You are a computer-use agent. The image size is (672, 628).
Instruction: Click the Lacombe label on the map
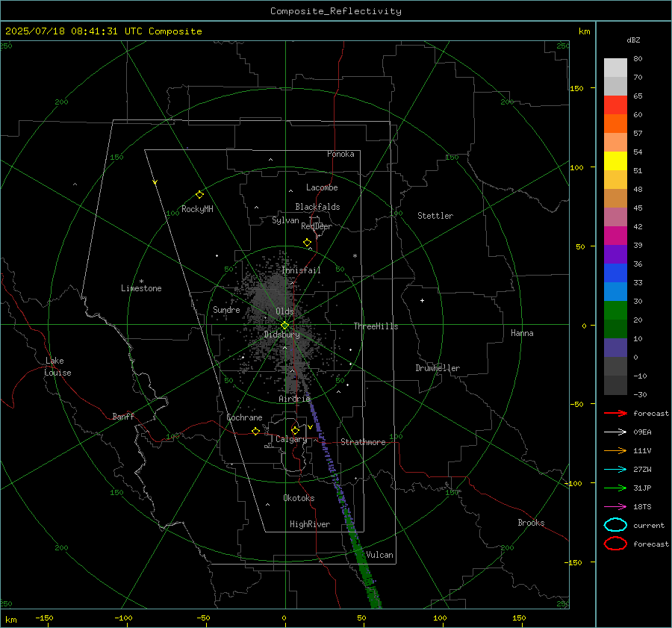click(x=322, y=187)
